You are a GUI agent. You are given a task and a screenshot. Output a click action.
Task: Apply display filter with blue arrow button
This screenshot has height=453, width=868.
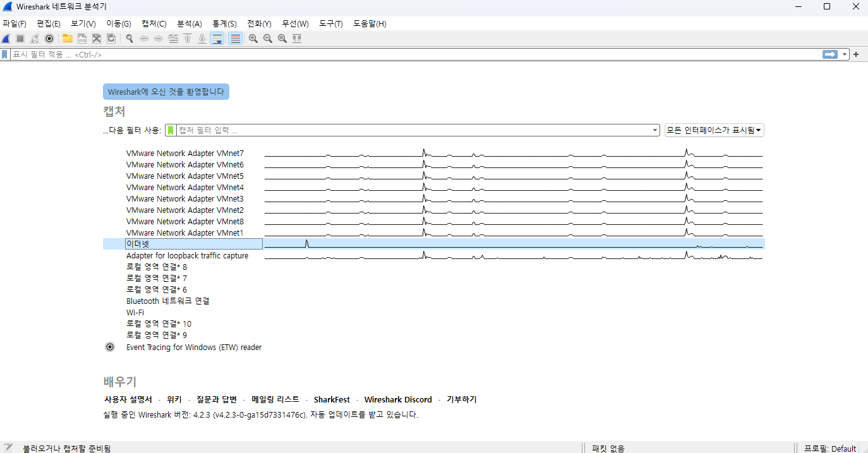click(x=829, y=54)
